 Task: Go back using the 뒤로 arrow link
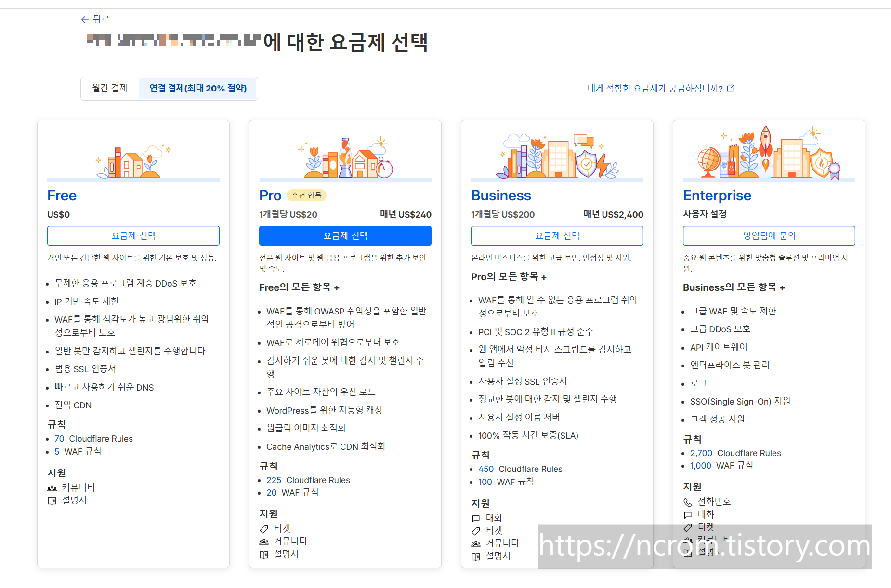(95, 19)
